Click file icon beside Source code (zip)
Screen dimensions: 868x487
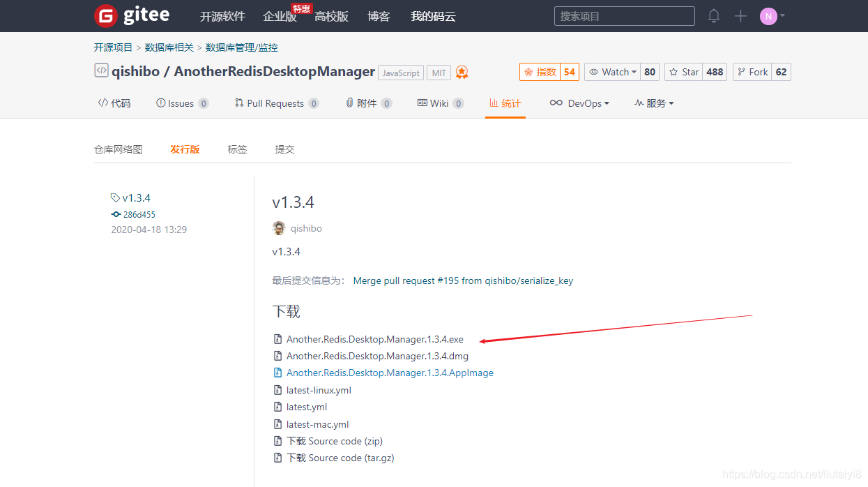[x=277, y=441]
